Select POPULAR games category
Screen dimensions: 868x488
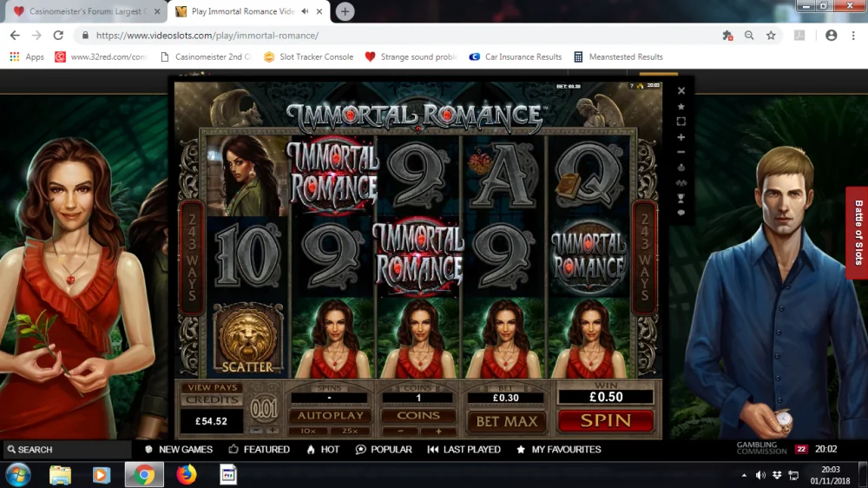click(x=384, y=450)
